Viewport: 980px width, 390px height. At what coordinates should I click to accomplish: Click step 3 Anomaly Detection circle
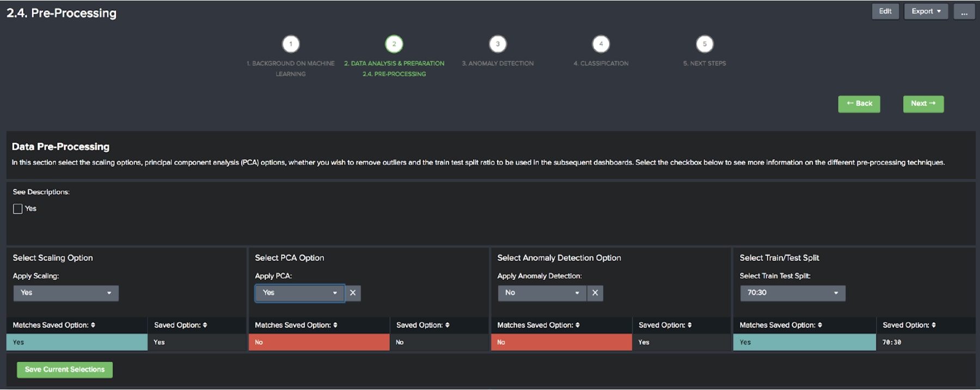point(498,44)
